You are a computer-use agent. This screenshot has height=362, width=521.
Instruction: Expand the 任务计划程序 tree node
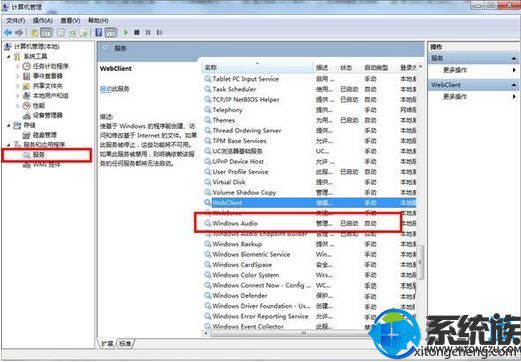18,67
